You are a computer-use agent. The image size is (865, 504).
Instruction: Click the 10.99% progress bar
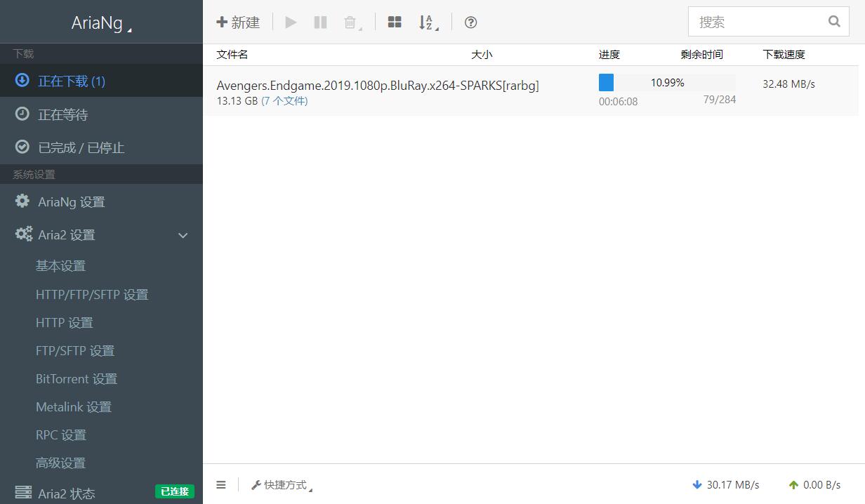(667, 83)
